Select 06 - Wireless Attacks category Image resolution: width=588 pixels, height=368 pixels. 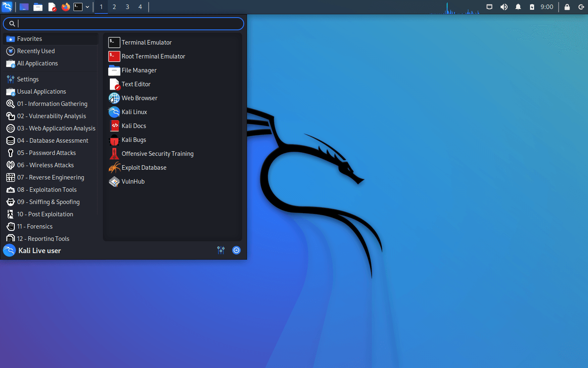click(x=51, y=165)
